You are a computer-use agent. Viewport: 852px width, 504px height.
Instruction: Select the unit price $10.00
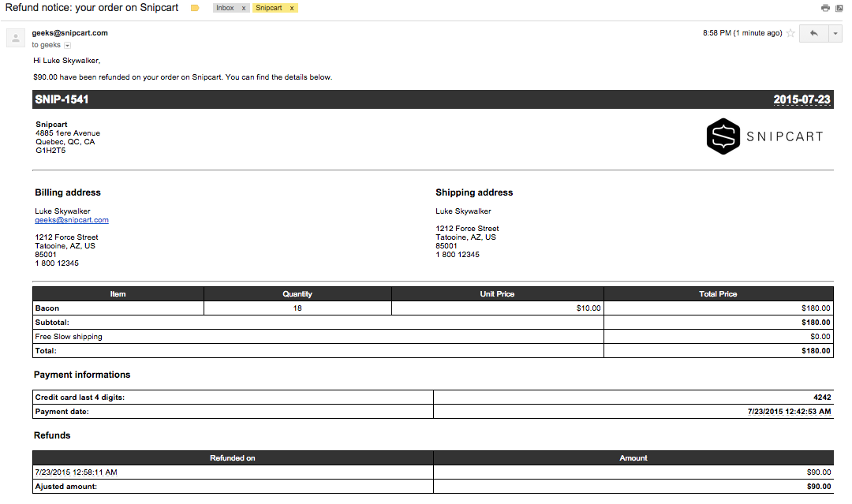click(589, 308)
